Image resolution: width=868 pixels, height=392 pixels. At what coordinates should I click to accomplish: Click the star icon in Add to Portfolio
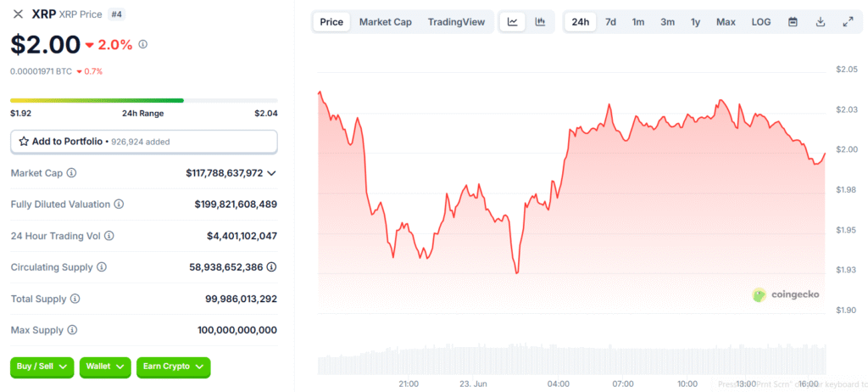pos(24,142)
